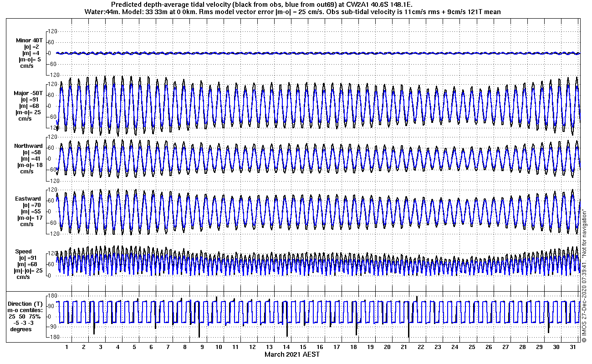
Task: Click the 'Eastward' panel label
Action: click(x=28, y=199)
